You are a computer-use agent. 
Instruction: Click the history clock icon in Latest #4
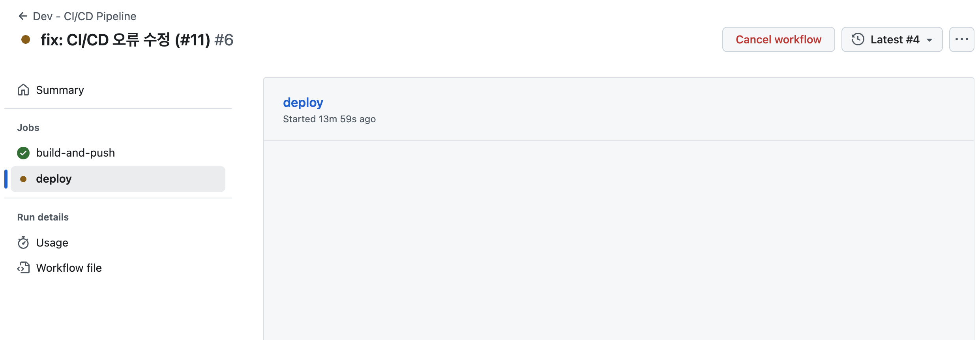point(858,39)
